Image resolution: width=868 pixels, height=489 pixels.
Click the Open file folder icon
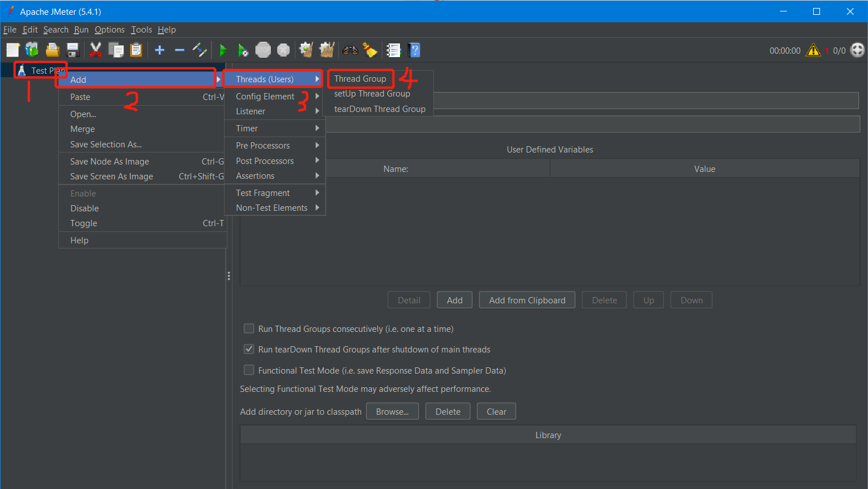53,50
